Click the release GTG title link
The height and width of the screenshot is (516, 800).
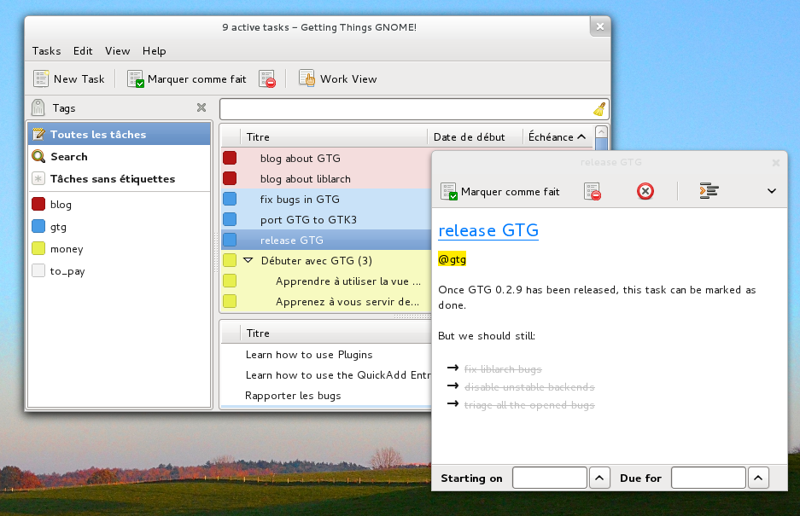(488, 231)
